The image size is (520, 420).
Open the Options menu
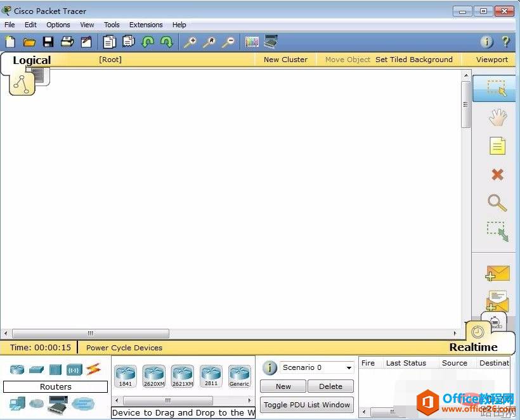(x=58, y=25)
